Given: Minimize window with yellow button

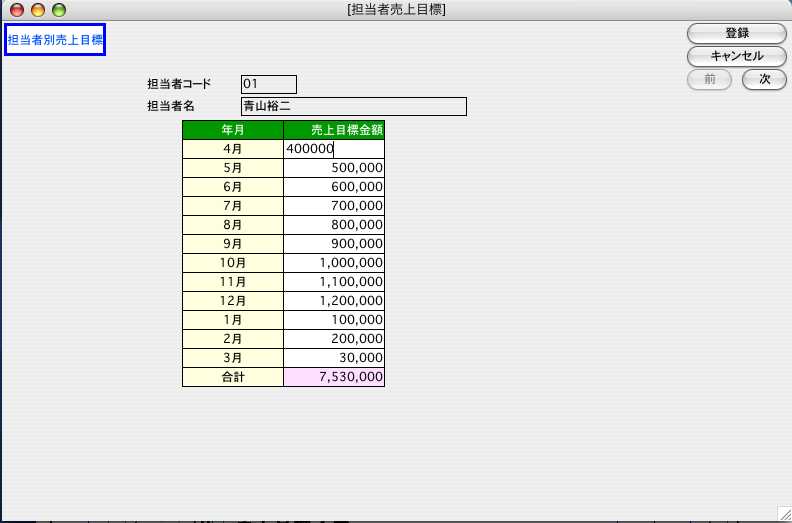Looking at the screenshot, I should click(x=38, y=10).
